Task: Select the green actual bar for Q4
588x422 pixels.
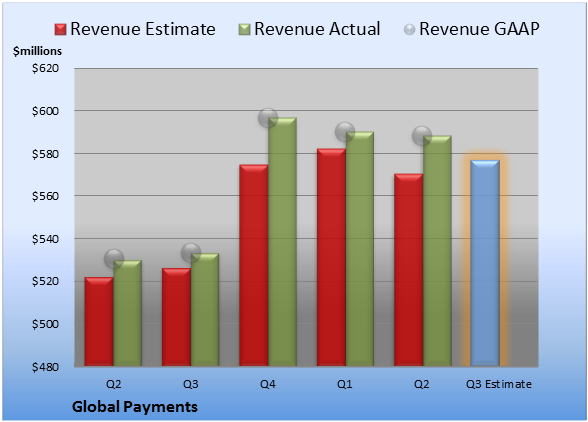Action: click(282, 242)
